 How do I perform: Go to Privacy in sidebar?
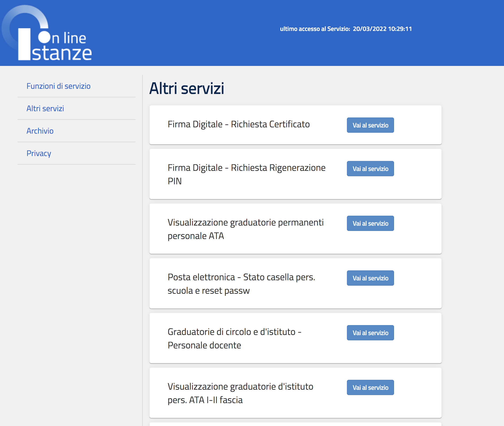click(39, 153)
